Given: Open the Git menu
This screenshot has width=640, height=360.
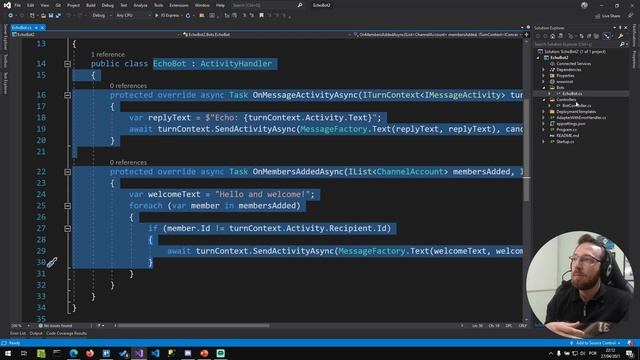Looking at the screenshot, I should [58, 5].
